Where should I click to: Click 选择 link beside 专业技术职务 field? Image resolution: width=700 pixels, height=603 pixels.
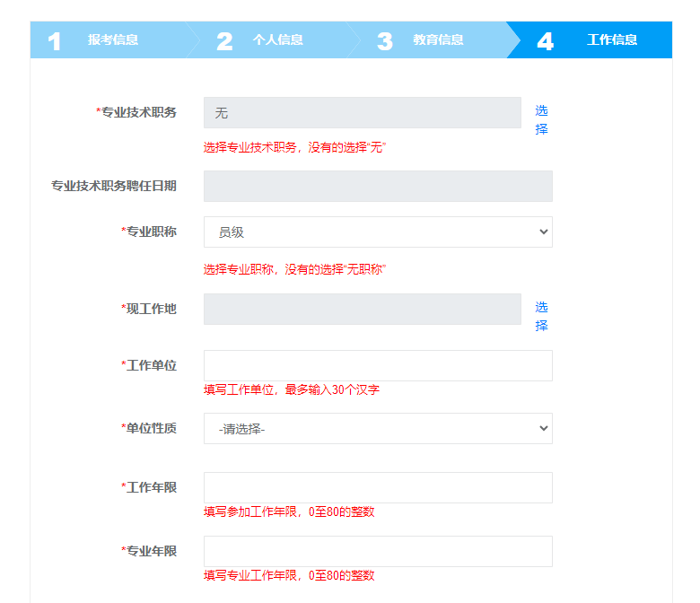click(541, 119)
